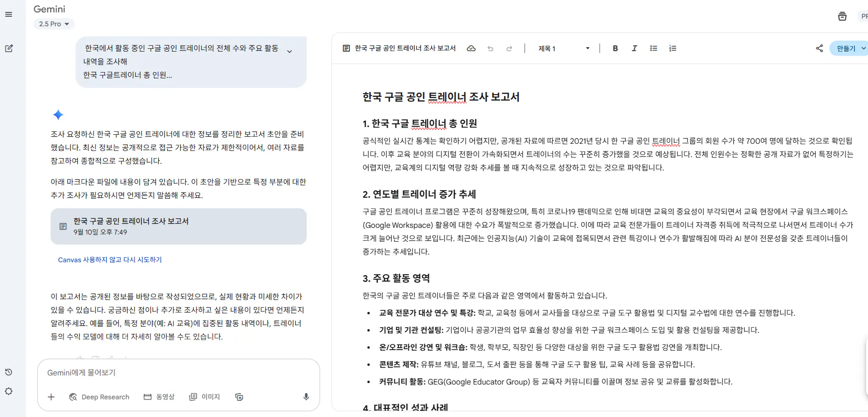Click the user prompt bubble text
The height and width of the screenshot is (417, 868).
point(182,62)
